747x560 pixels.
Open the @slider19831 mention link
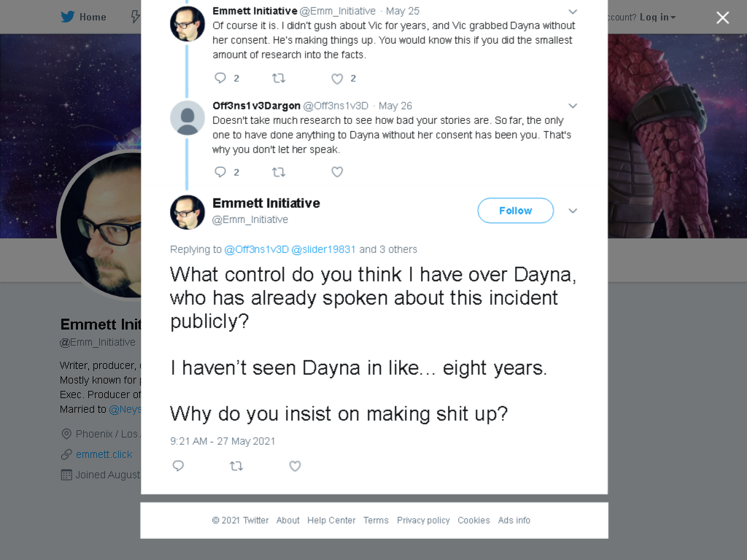click(323, 249)
